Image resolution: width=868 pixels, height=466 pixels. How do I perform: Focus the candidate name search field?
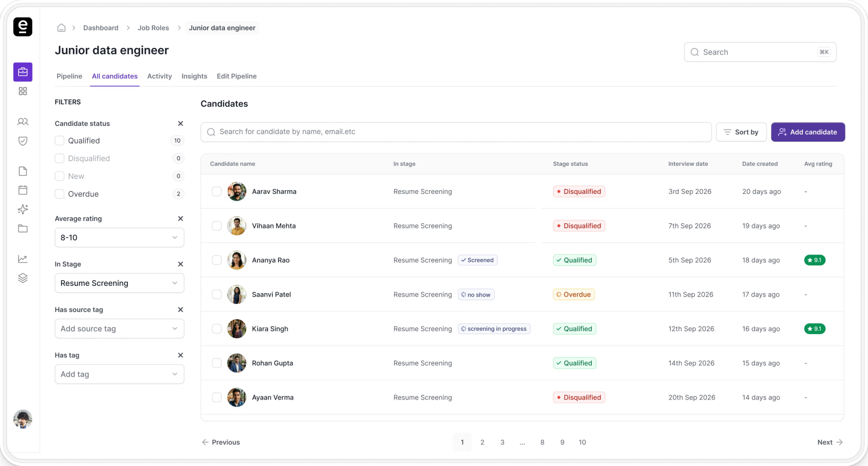(456, 132)
